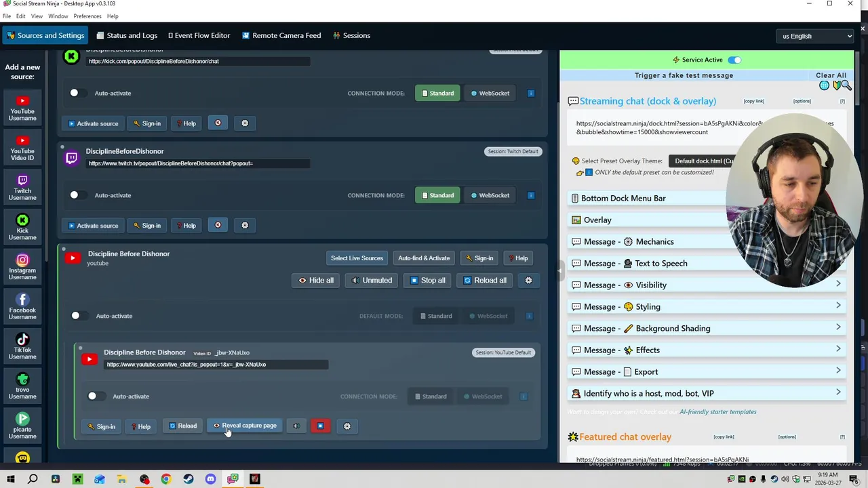
Task: Open gear settings for YouTube video sub-source
Action: tap(347, 426)
